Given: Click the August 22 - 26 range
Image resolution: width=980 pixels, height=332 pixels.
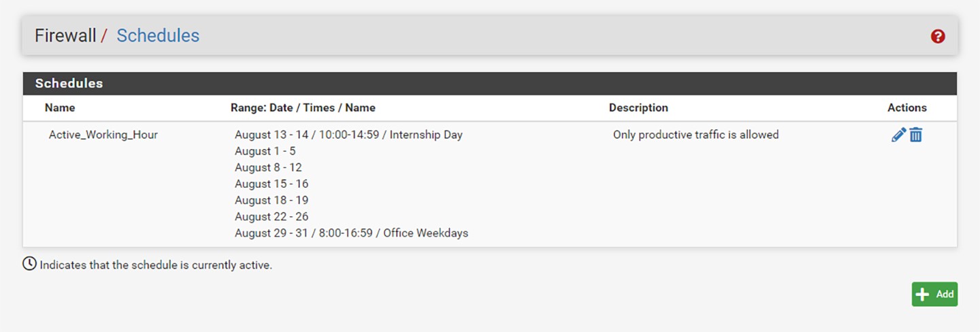Looking at the screenshot, I should (x=272, y=216).
